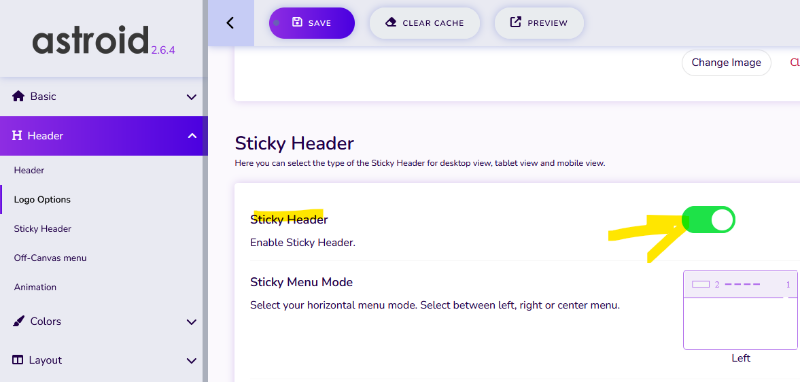Expand the Basic section chevron
Viewport: 800px width, 382px height.
191,97
